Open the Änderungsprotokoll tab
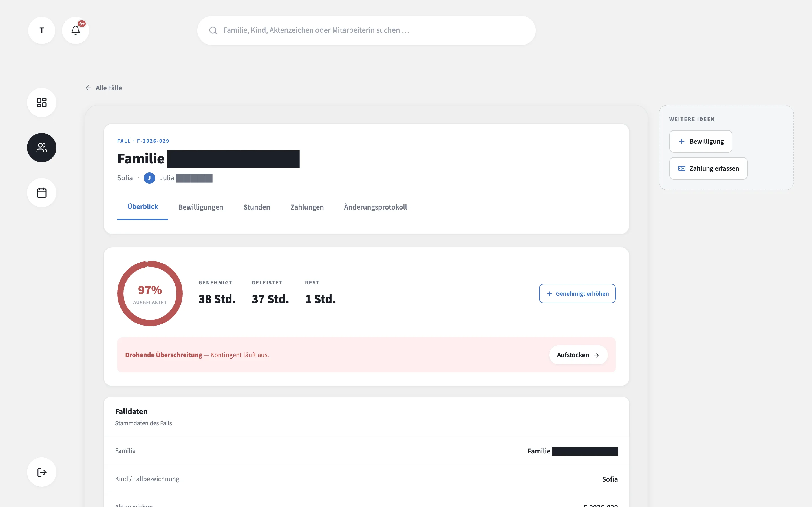812x507 pixels. click(376, 207)
